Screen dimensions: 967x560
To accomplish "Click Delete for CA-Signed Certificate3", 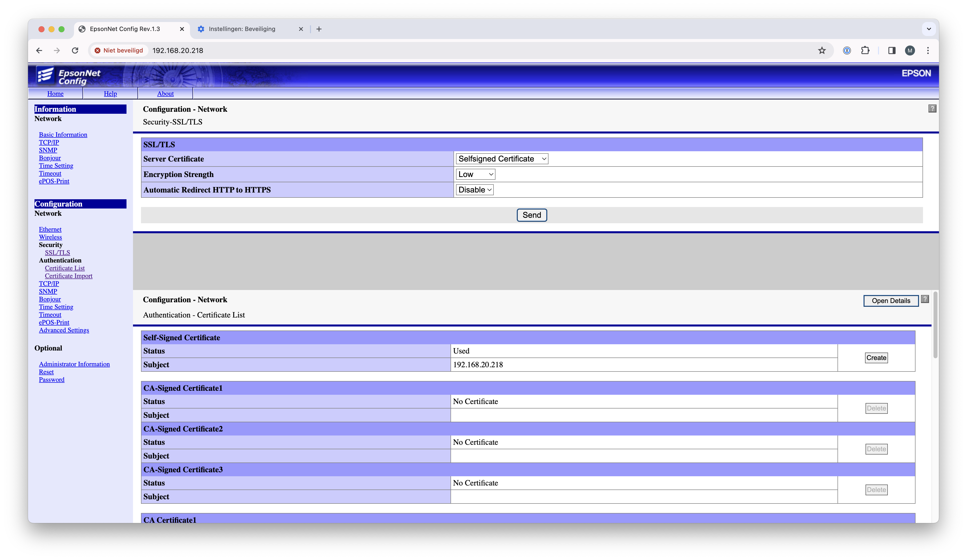I will [876, 489].
